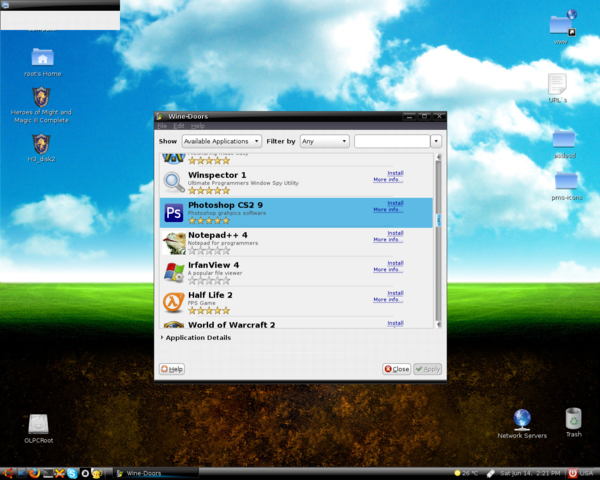Click More info for Photoshop CS2
The width and height of the screenshot is (600, 480).
tap(388, 209)
